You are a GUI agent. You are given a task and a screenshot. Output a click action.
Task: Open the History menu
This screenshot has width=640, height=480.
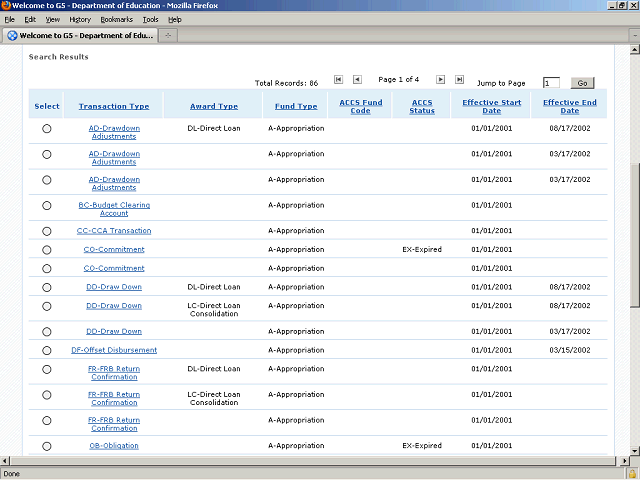click(x=80, y=19)
